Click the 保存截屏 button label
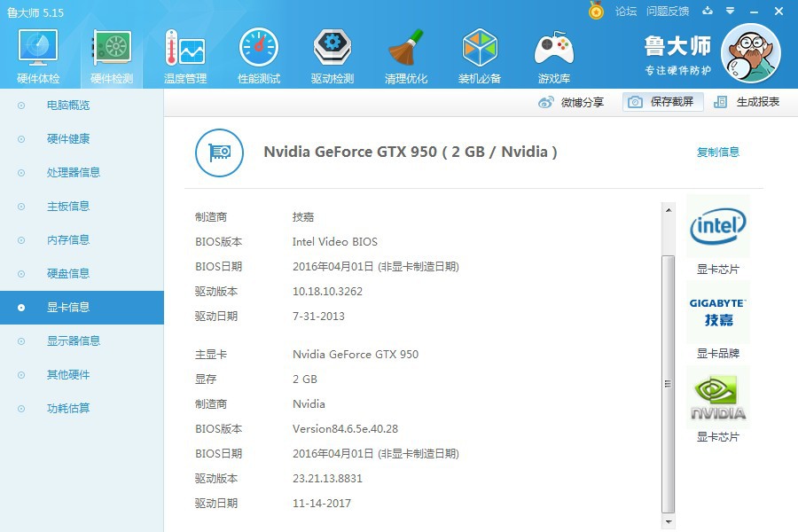The height and width of the screenshot is (532, 798). tap(672, 102)
